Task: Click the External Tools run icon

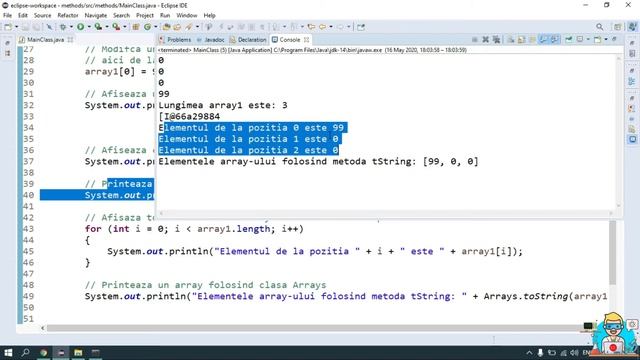Action: click(116, 27)
